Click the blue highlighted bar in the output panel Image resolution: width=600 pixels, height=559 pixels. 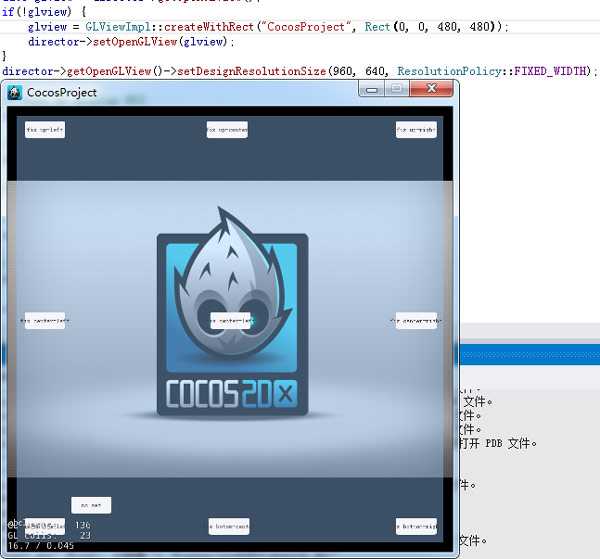530,354
